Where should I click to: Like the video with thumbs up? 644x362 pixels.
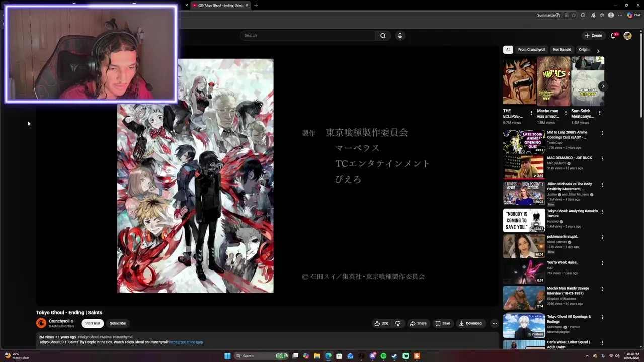click(381, 323)
